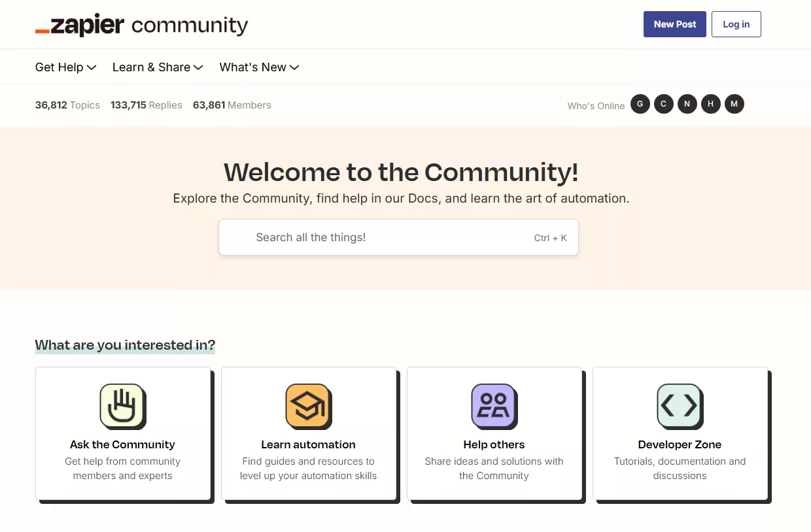Screen dimensions: 811x532
Task: Click the Log in button
Action: tap(736, 24)
